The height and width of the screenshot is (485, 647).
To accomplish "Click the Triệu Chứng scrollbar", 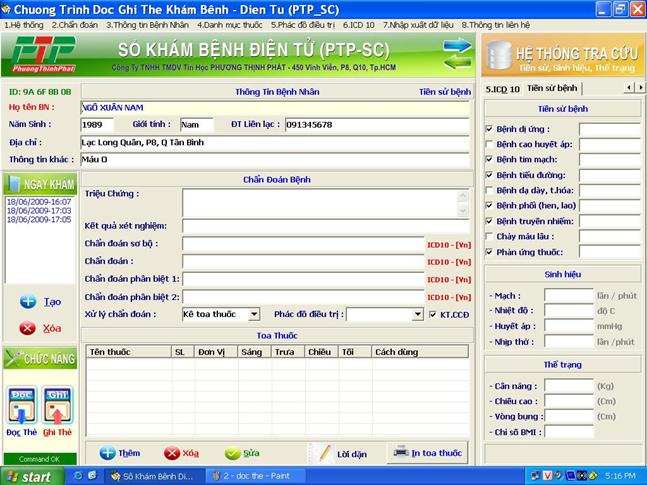I will 462,204.
